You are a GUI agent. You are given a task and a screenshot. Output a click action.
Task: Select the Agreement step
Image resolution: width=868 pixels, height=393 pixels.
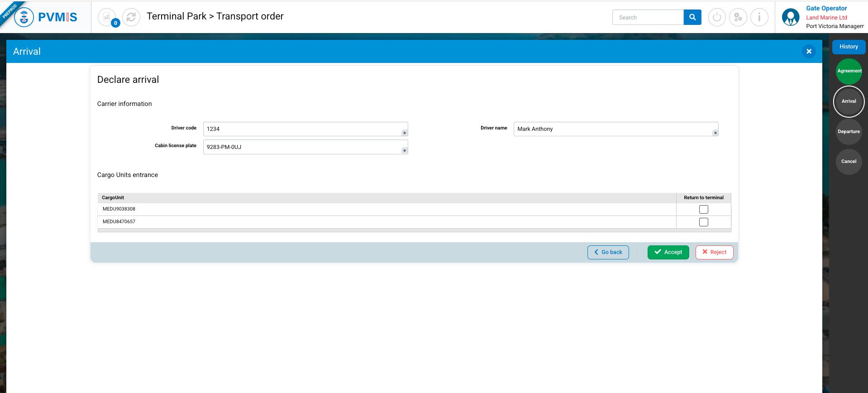click(x=849, y=71)
